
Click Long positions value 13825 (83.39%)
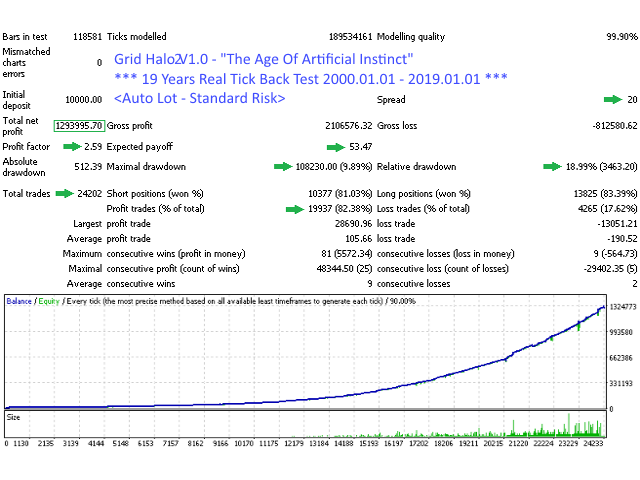[x=605, y=193]
